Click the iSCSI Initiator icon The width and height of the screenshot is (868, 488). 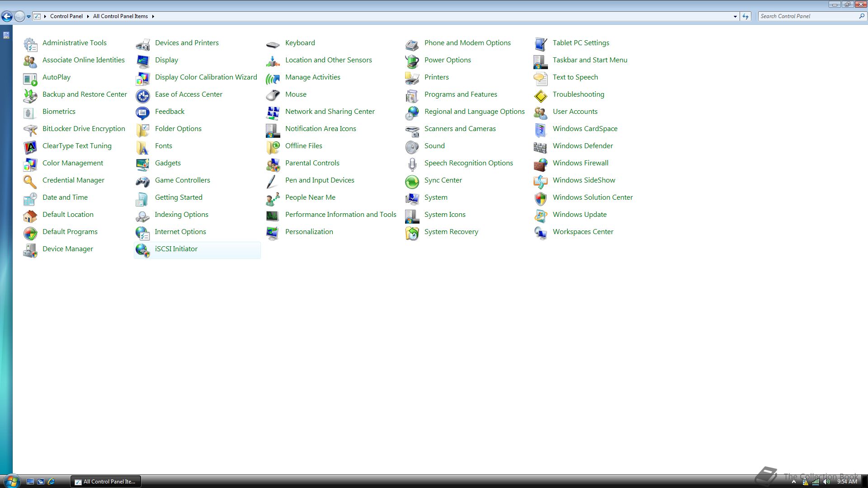[x=143, y=250]
